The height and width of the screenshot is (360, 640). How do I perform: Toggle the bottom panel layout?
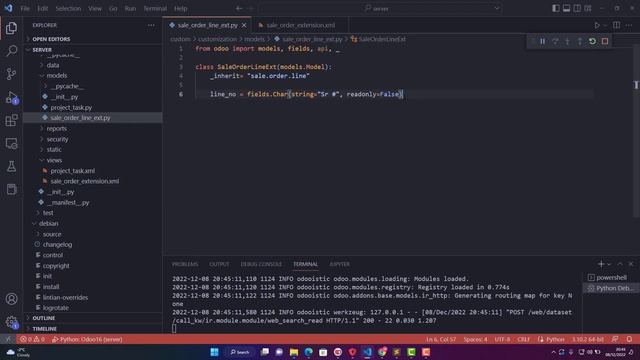pos(567,8)
